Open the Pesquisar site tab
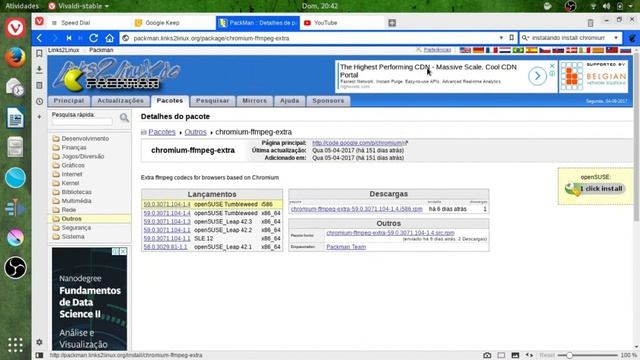 point(212,101)
